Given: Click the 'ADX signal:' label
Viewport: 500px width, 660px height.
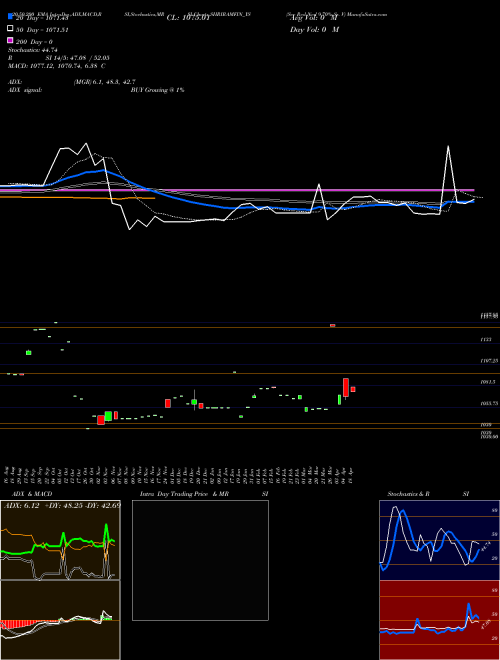Looking at the screenshot, I should coord(25,90).
